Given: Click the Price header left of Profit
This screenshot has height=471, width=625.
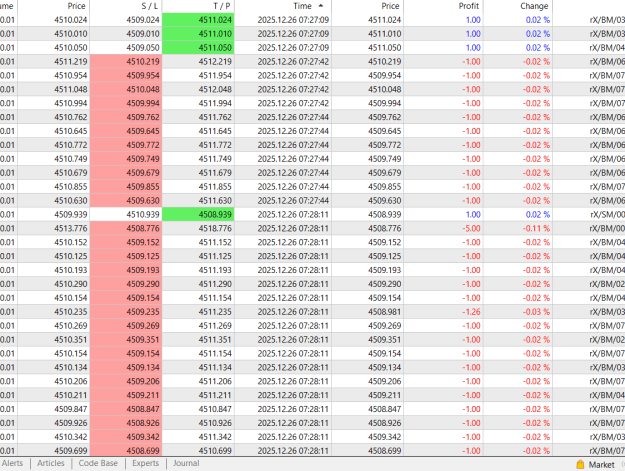Looking at the screenshot, I should click(368, 6).
